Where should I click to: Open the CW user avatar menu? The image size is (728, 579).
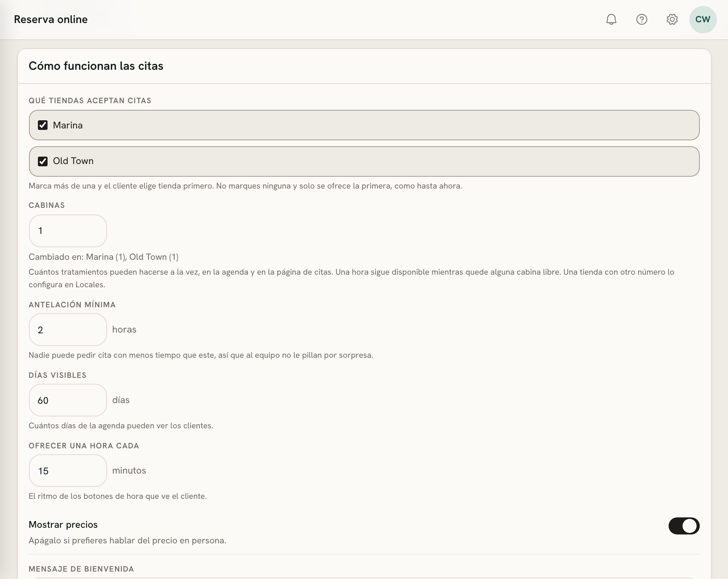703,19
